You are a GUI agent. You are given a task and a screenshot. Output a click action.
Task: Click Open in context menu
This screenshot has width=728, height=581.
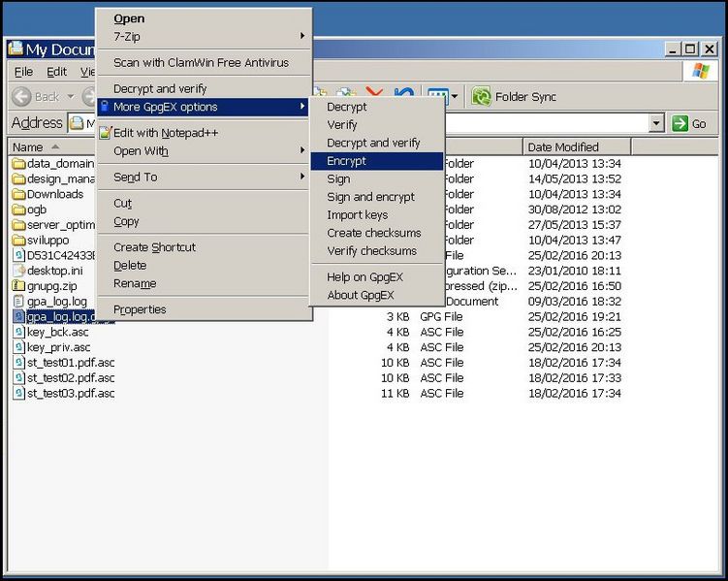(204, 18)
